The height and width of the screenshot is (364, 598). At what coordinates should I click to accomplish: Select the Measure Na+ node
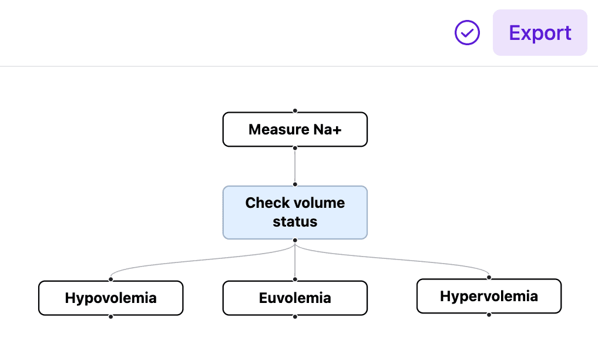pos(295,129)
